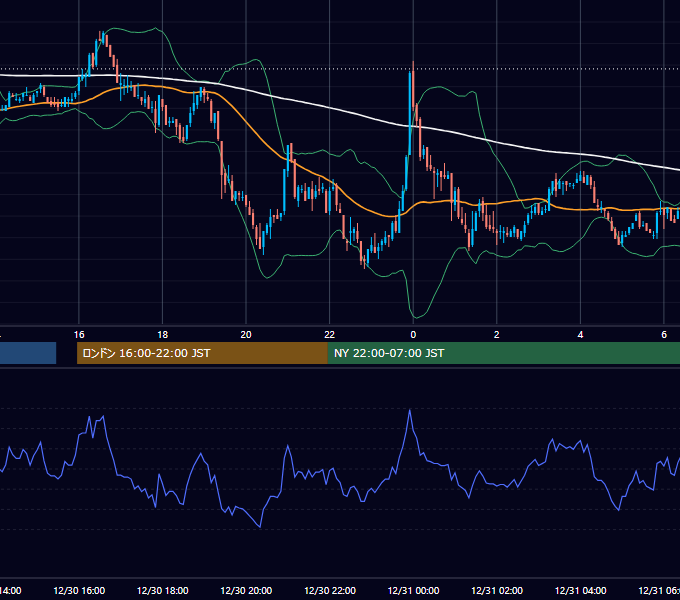Image resolution: width=680 pixels, height=600 pixels.
Task: Click the hour label 2 under the chart
Action: coord(497,335)
